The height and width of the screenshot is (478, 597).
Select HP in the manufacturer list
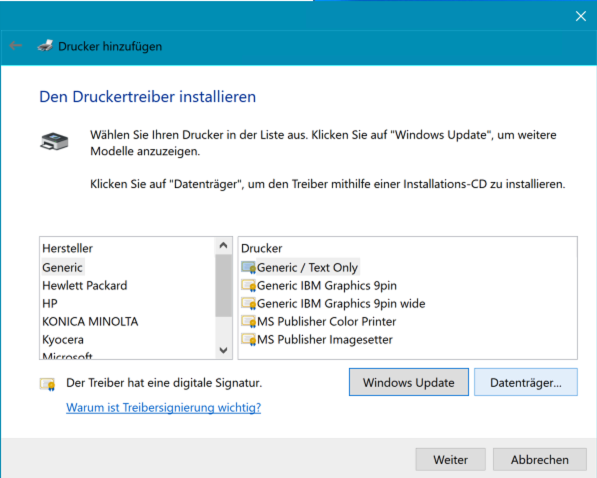coord(50,304)
